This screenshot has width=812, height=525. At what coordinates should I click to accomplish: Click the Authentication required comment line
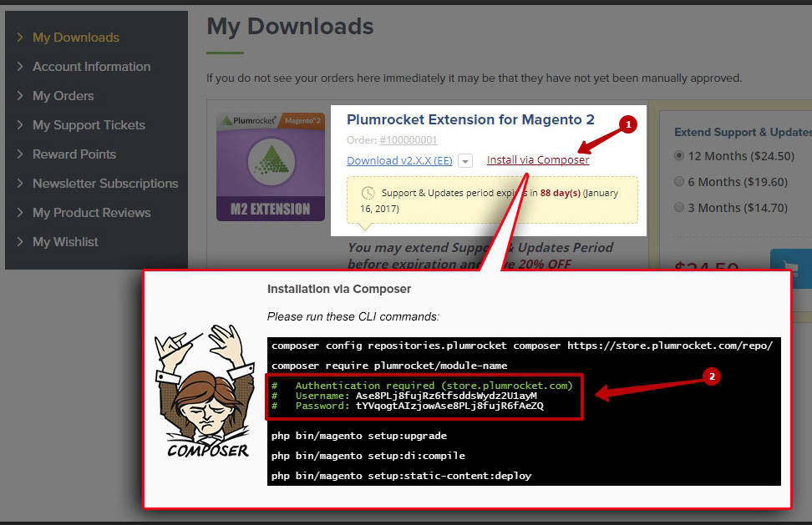pos(422,386)
